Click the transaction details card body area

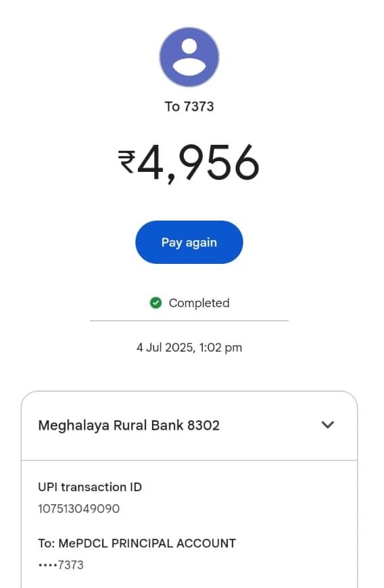click(189, 524)
